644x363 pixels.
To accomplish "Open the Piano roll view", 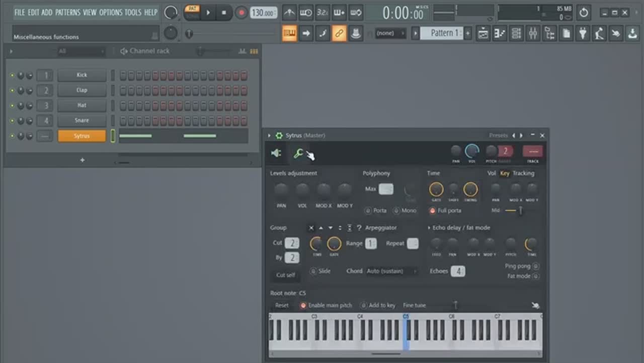I will pos(500,34).
